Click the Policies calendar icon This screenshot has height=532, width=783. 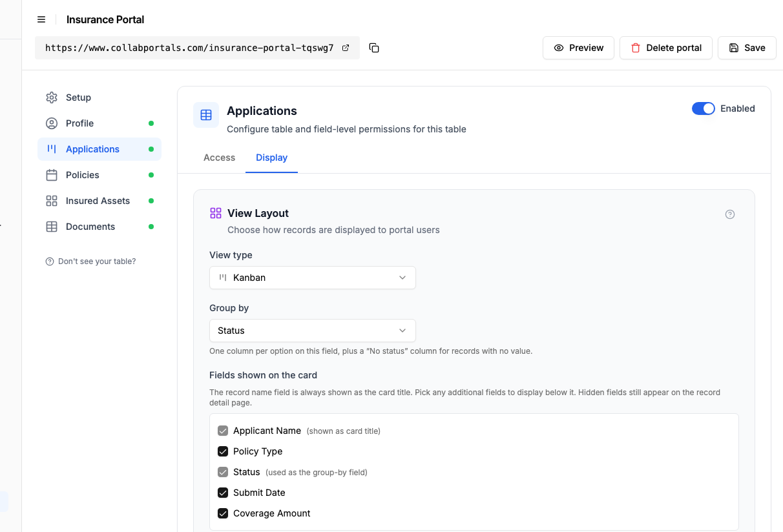coord(52,175)
